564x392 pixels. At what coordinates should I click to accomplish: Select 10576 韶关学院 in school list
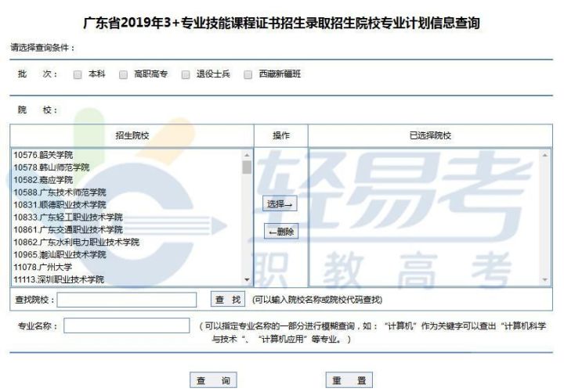[49, 155]
